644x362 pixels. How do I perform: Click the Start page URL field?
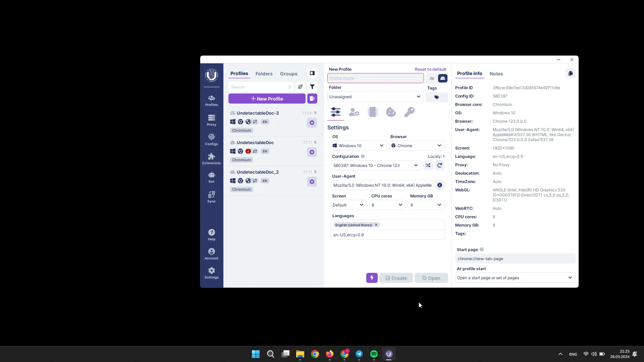point(515,258)
